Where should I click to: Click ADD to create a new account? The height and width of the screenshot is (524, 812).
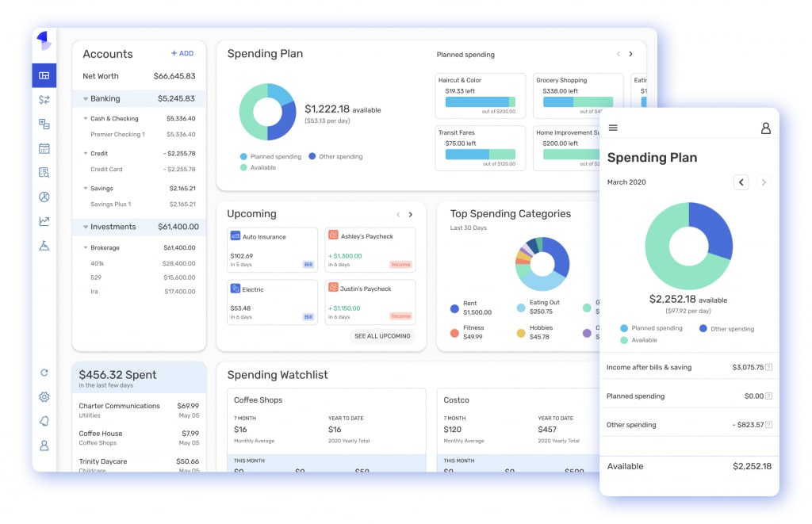tap(183, 53)
